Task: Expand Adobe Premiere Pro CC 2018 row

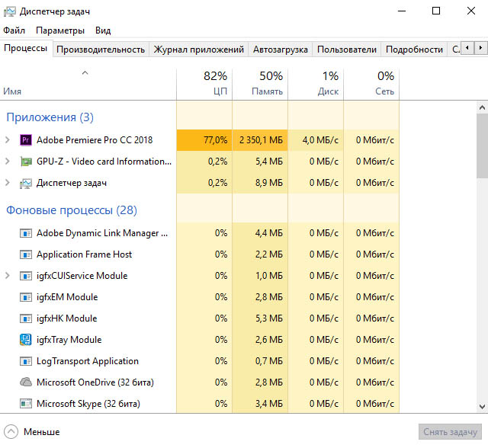Action: [8, 140]
